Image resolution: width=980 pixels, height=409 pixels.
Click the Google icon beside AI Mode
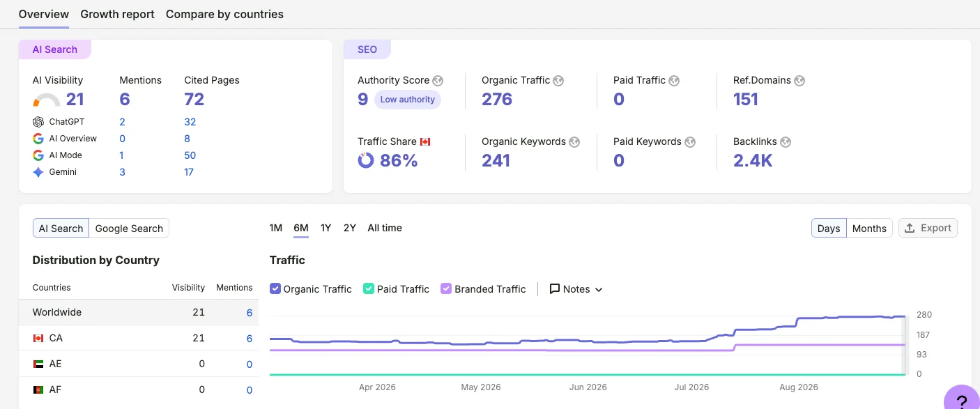pyautogui.click(x=38, y=155)
